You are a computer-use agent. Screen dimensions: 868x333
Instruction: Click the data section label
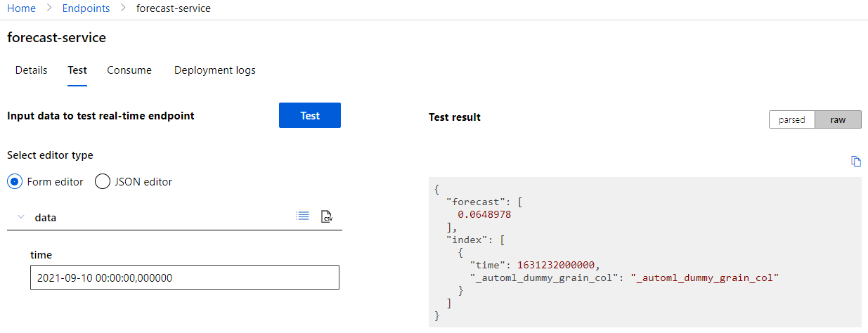(x=46, y=218)
